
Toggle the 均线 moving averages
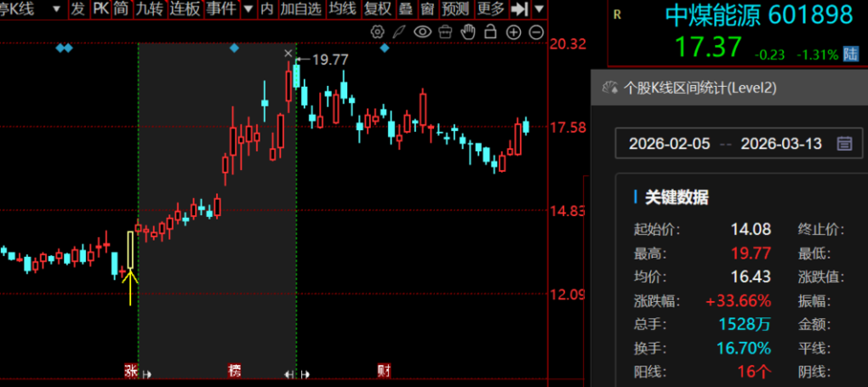(343, 9)
